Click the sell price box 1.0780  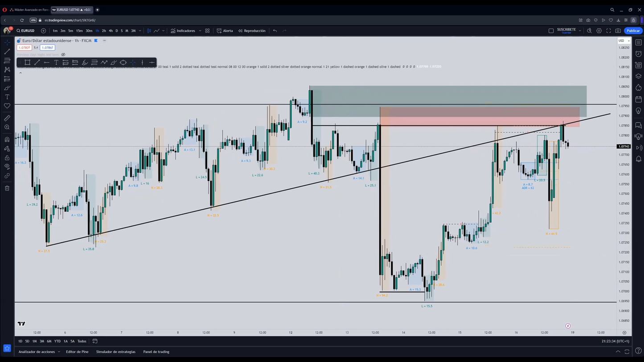tap(24, 48)
